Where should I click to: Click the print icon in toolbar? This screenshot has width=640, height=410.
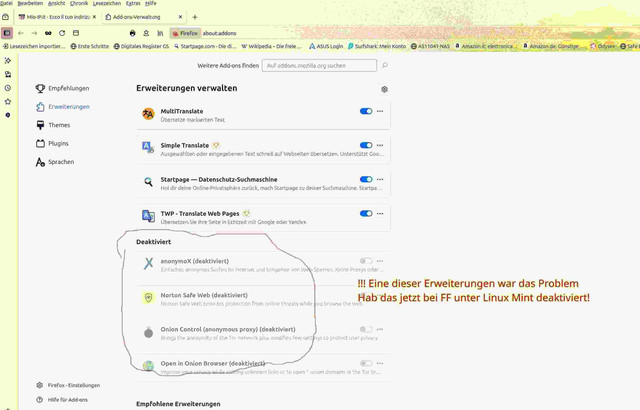pos(132,33)
